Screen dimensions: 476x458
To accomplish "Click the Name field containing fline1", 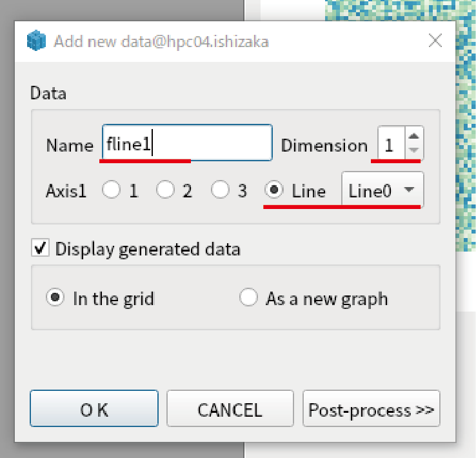I will [x=187, y=143].
